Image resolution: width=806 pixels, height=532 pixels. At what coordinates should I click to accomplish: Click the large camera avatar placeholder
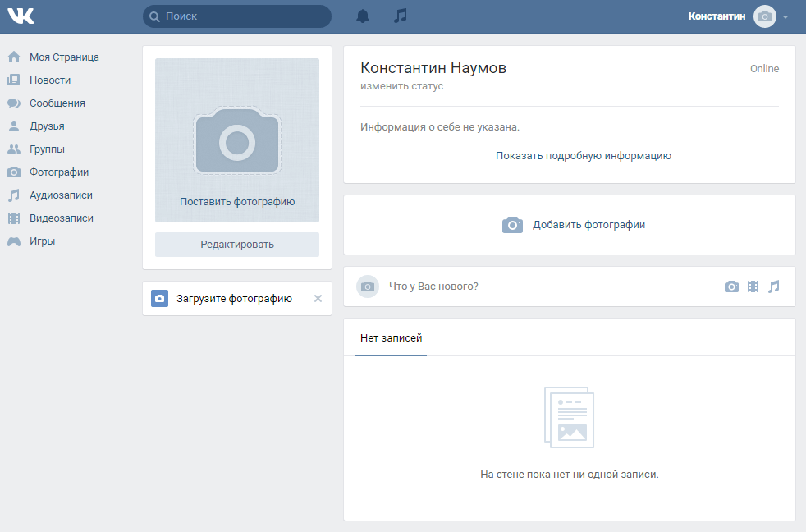click(x=237, y=142)
